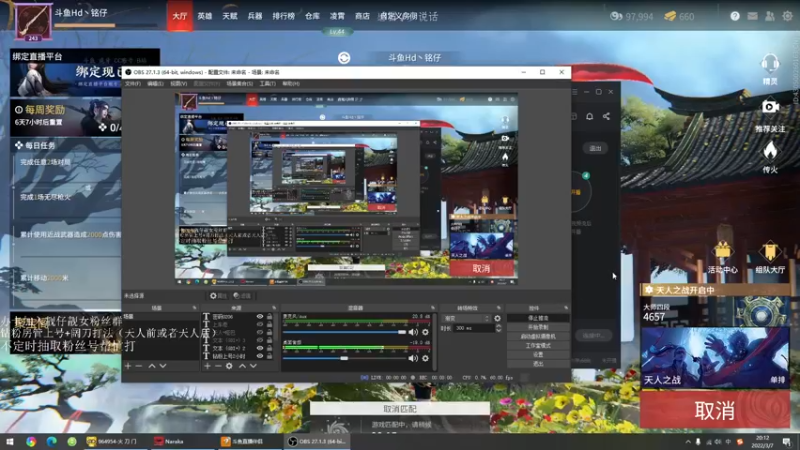Toggle the lock on the last source in the list
This screenshot has height=450, width=800.
coord(269,356)
